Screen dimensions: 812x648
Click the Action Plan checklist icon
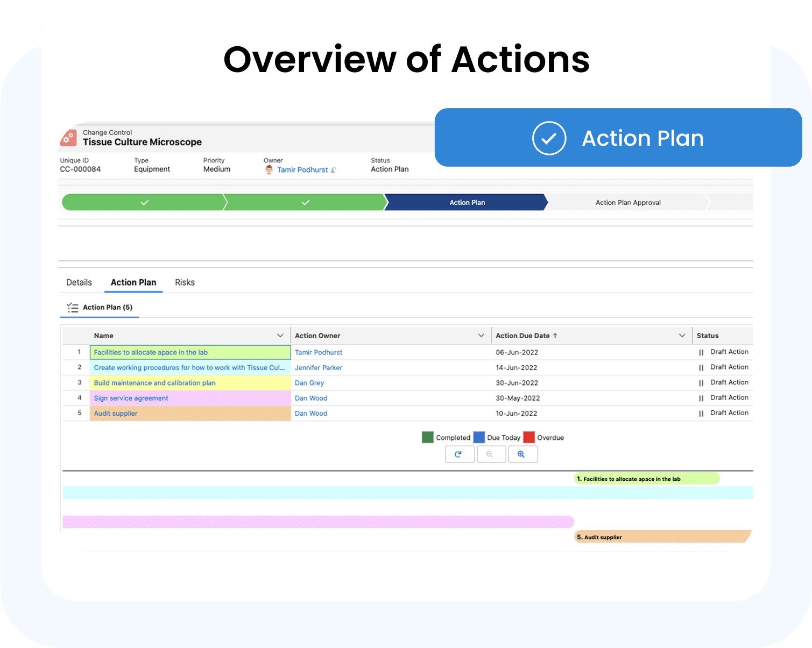72,308
